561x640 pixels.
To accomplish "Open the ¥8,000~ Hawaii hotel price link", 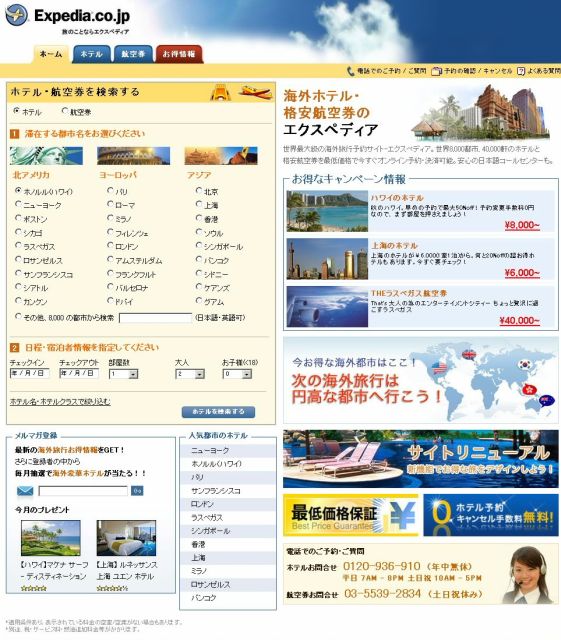I will (522, 225).
